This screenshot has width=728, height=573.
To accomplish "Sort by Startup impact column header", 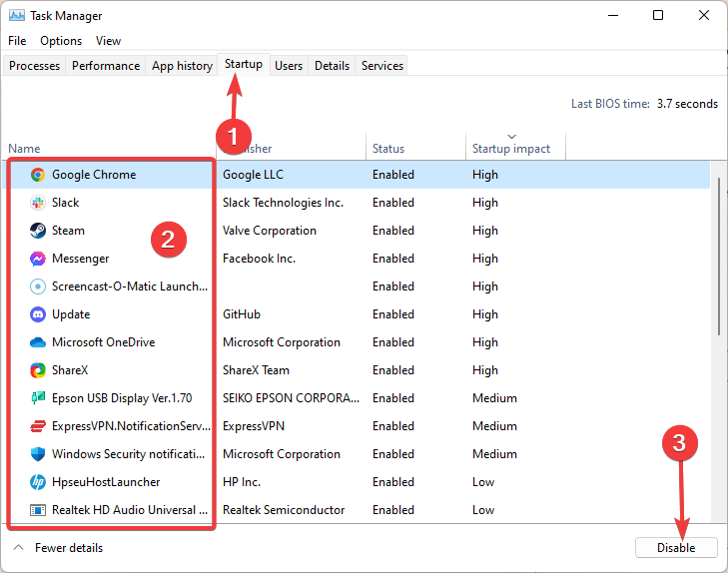I will 510,149.
